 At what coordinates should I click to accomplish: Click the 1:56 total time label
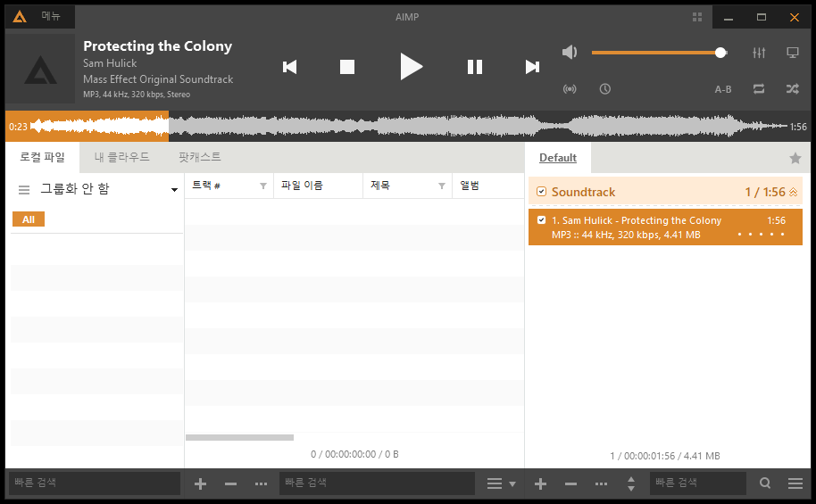[798, 127]
